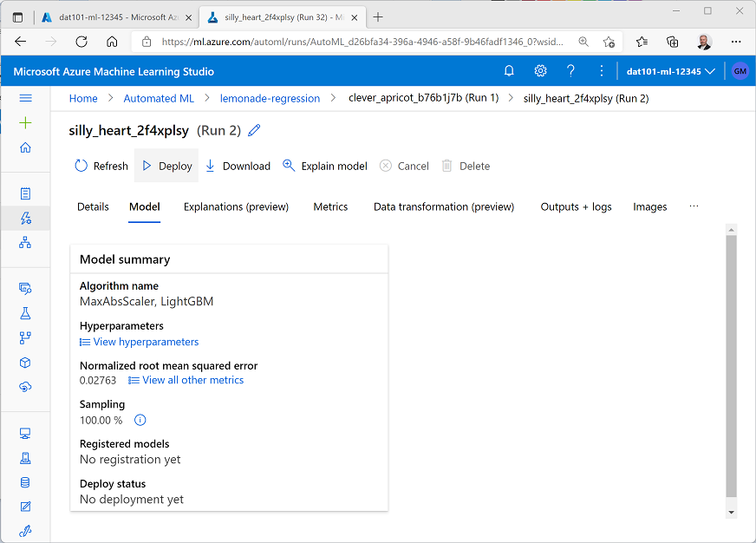
Task: Click the help question mark icon
Action: [570, 71]
